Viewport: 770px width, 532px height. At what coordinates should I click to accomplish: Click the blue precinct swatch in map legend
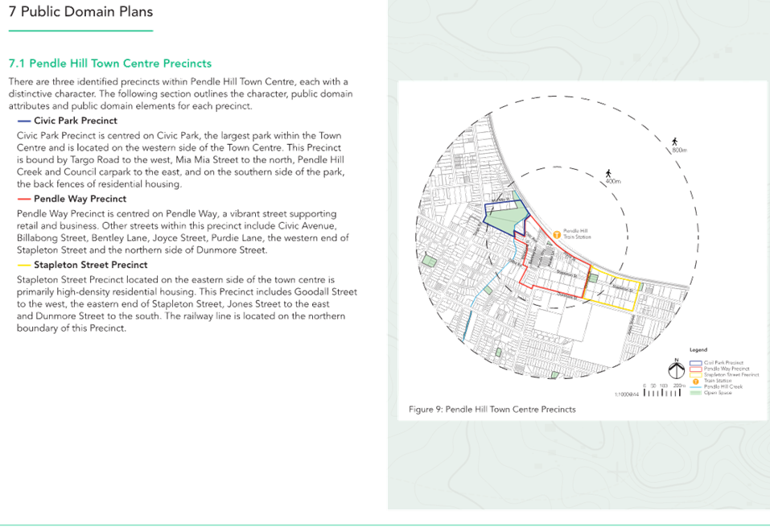tap(695, 363)
